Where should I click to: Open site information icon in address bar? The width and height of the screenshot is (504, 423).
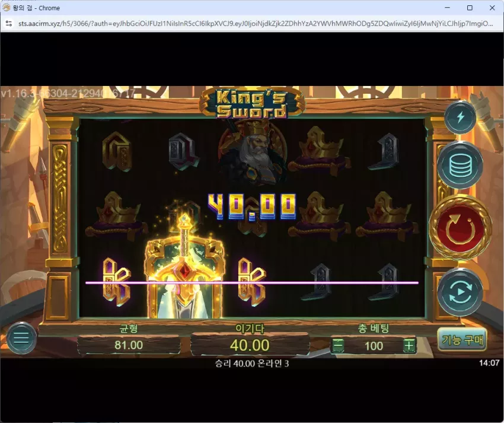pos(9,24)
